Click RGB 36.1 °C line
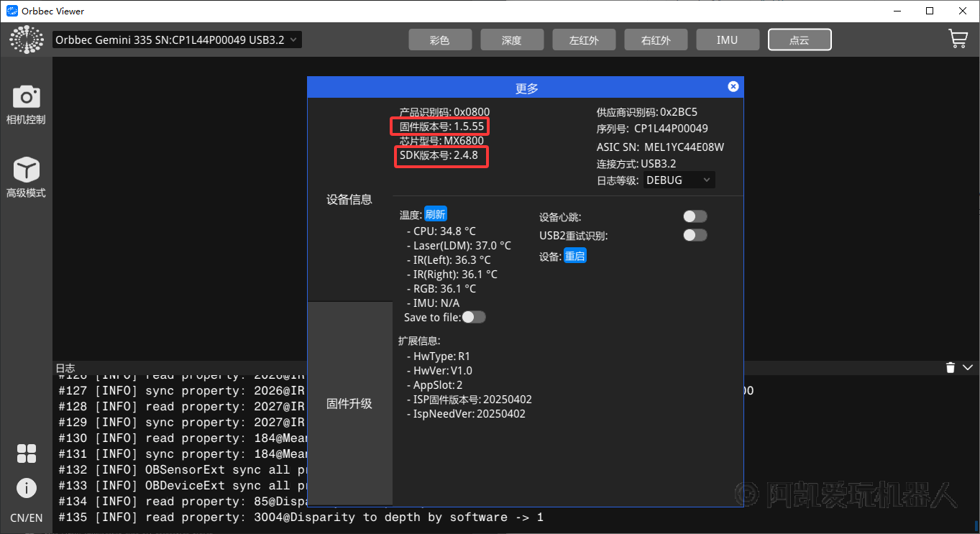The image size is (980, 534). point(441,289)
